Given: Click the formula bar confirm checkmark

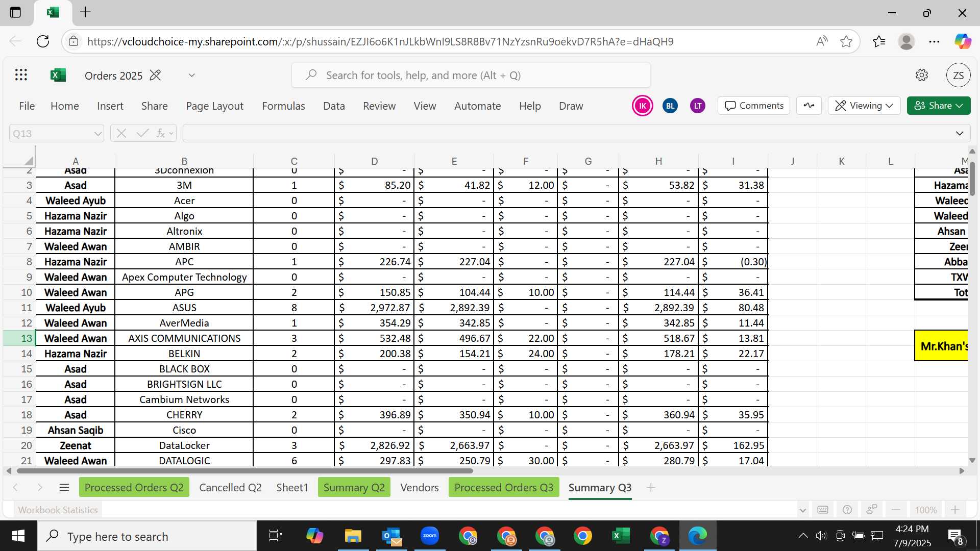Looking at the screenshot, I should click(x=142, y=134).
